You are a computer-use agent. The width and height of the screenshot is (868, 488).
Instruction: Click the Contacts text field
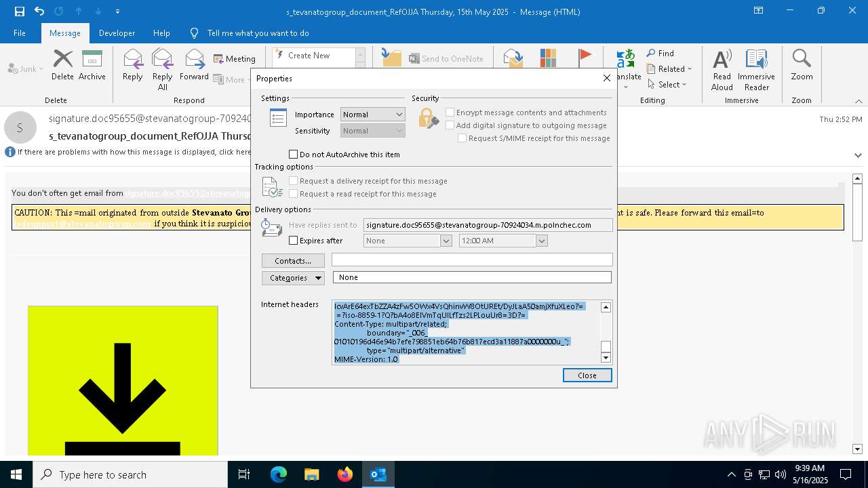point(472,260)
